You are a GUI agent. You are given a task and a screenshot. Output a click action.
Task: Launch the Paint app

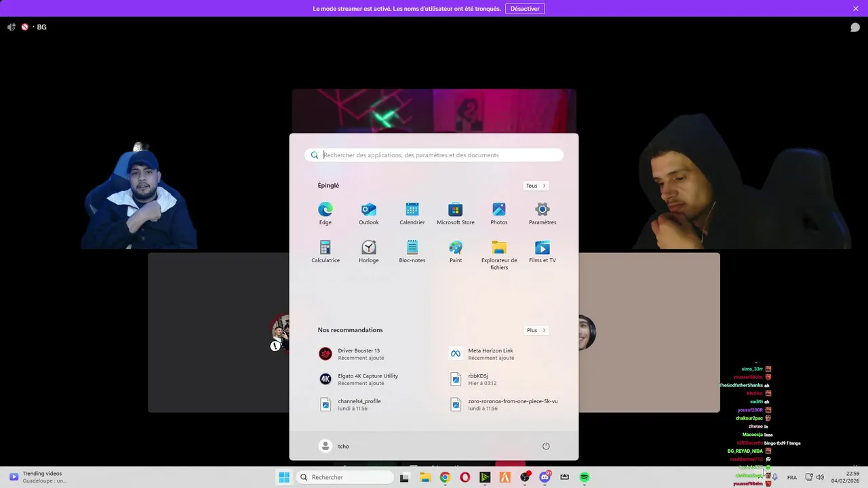coord(456,251)
